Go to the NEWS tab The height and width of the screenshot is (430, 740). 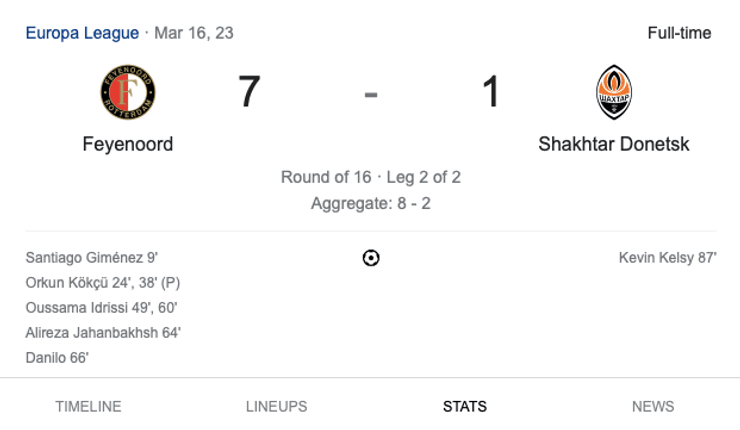pos(653,407)
